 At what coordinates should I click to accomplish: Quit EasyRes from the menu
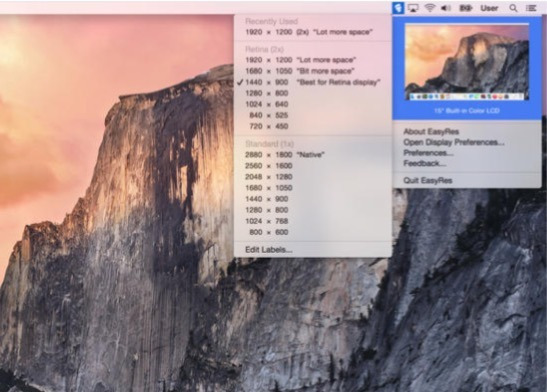pos(428,180)
